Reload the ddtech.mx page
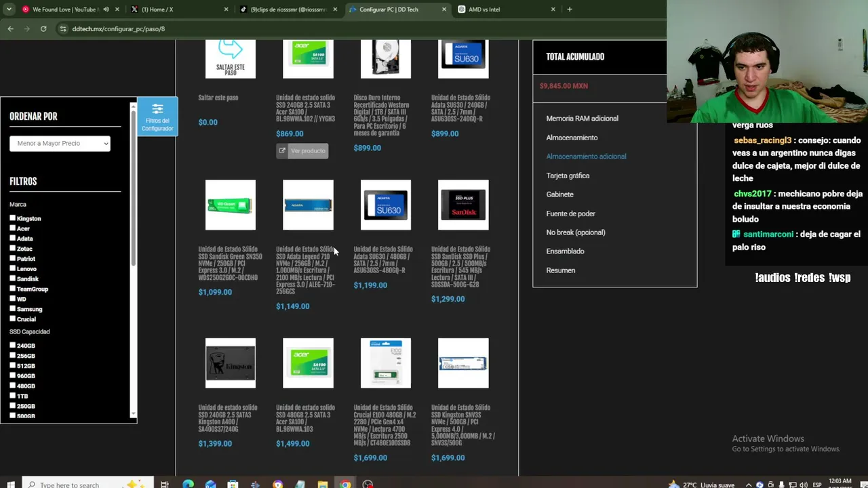The height and width of the screenshot is (488, 868). click(x=43, y=28)
